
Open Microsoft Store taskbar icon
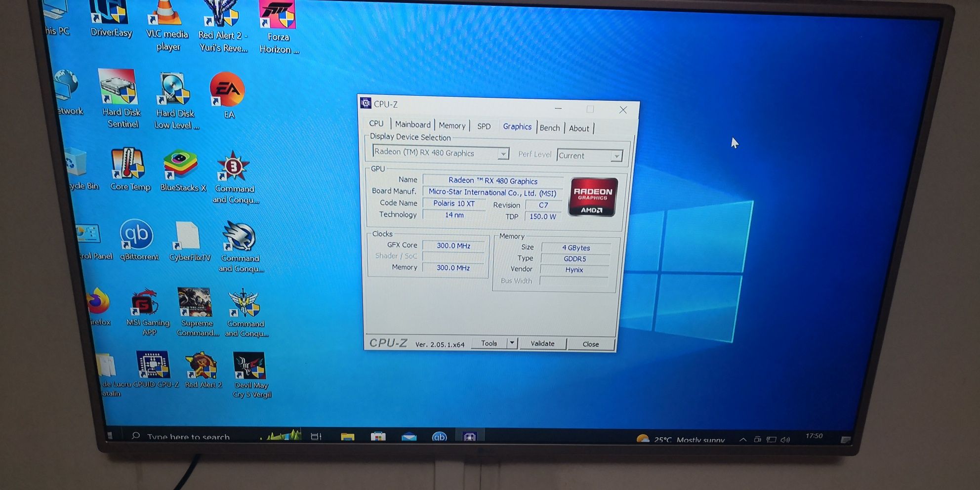click(x=378, y=437)
